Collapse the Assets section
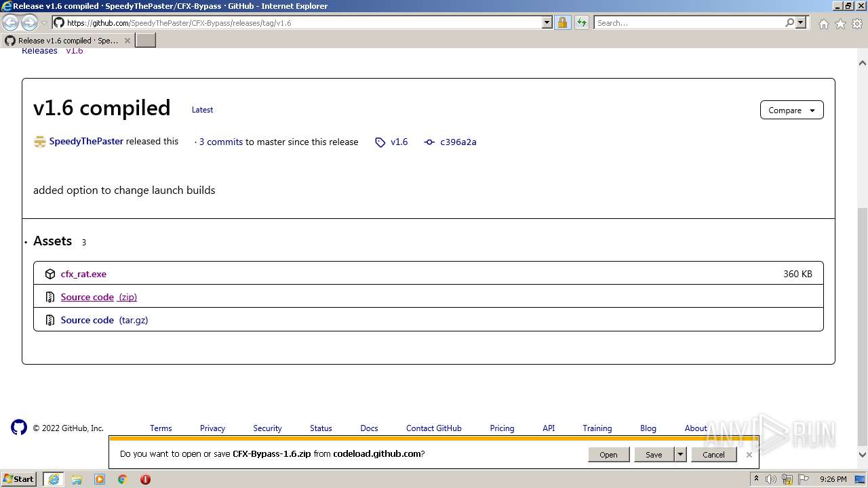868x488 pixels. 52,241
